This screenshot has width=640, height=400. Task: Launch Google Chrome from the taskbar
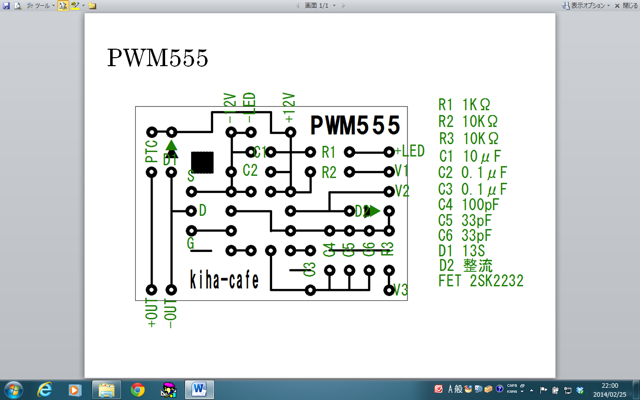pyautogui.click(x=137, y=388)
